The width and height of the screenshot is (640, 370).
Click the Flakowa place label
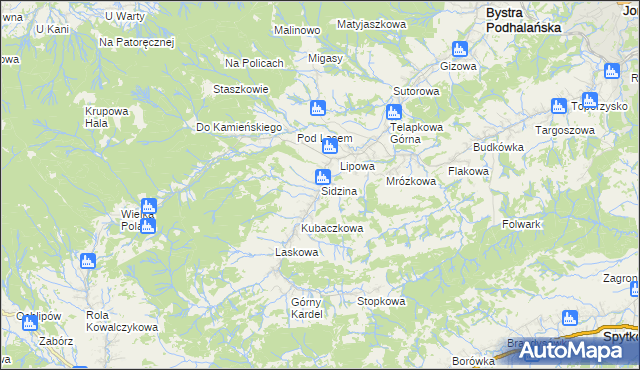[468, 171]
